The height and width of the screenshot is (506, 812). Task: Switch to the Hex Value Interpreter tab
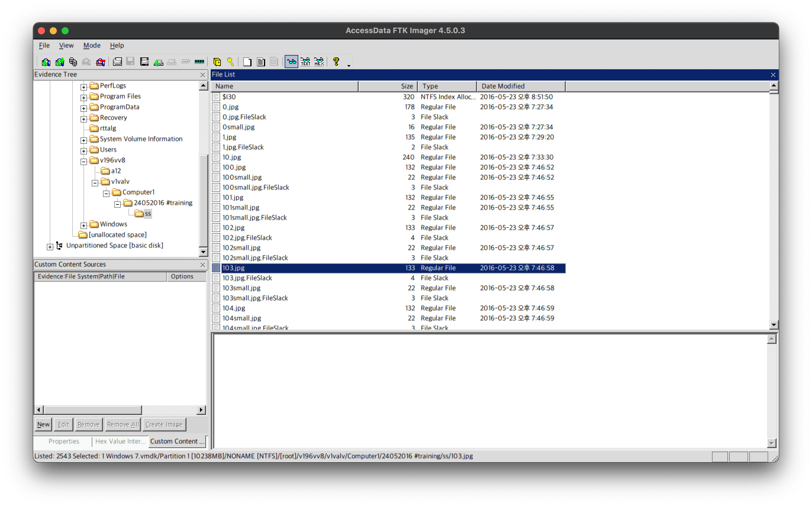click(x=120, y=441)
